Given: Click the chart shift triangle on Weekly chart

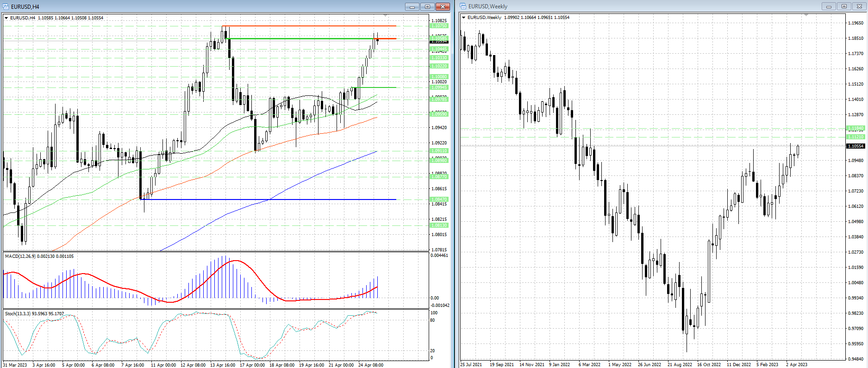Looking at the screenshot, I should coord(806,16).
